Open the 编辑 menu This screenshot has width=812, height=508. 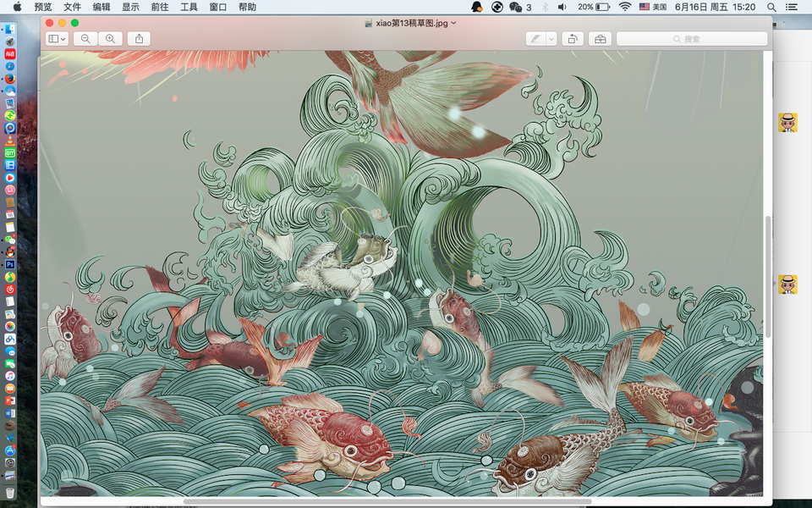[101, 7]
